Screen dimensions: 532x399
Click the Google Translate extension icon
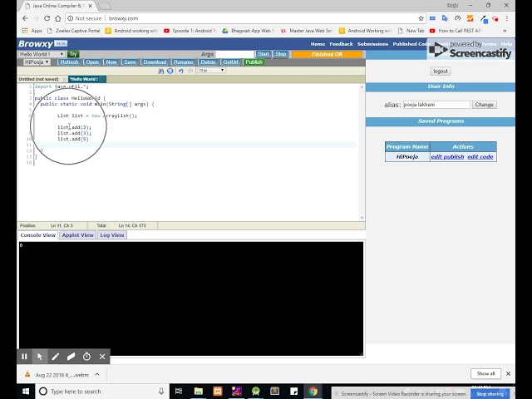tap(445, 18)
